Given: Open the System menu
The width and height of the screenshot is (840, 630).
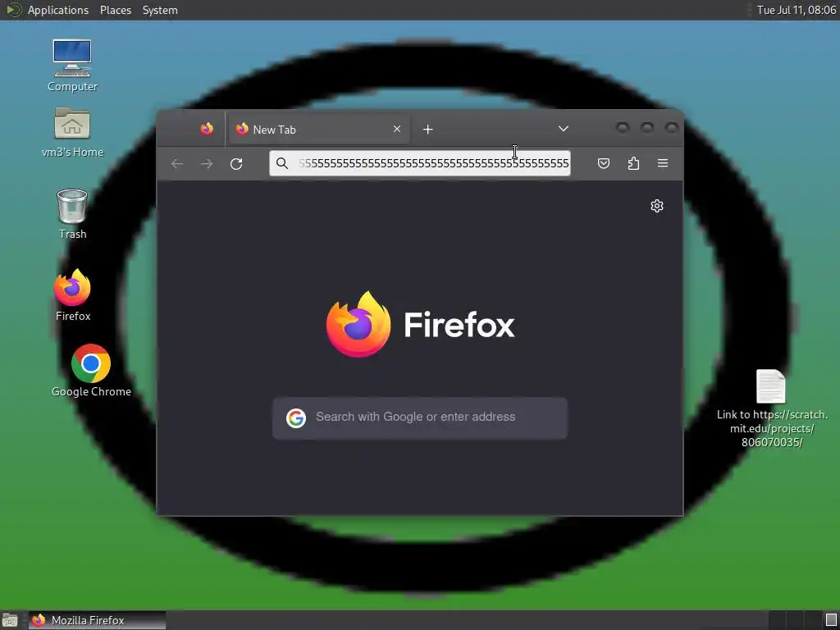Looking at the screenshot, I should (160, 10).
